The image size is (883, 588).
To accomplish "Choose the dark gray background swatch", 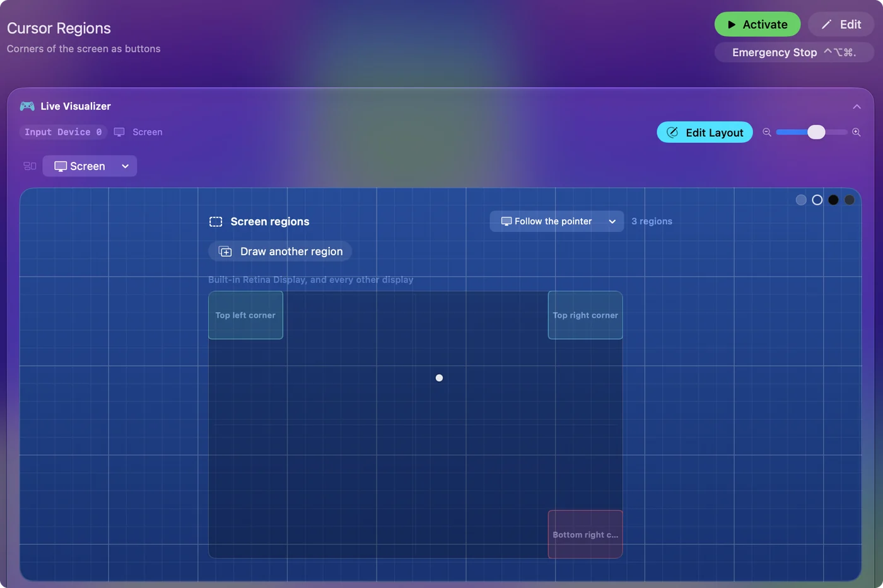I will coord(850,200).
